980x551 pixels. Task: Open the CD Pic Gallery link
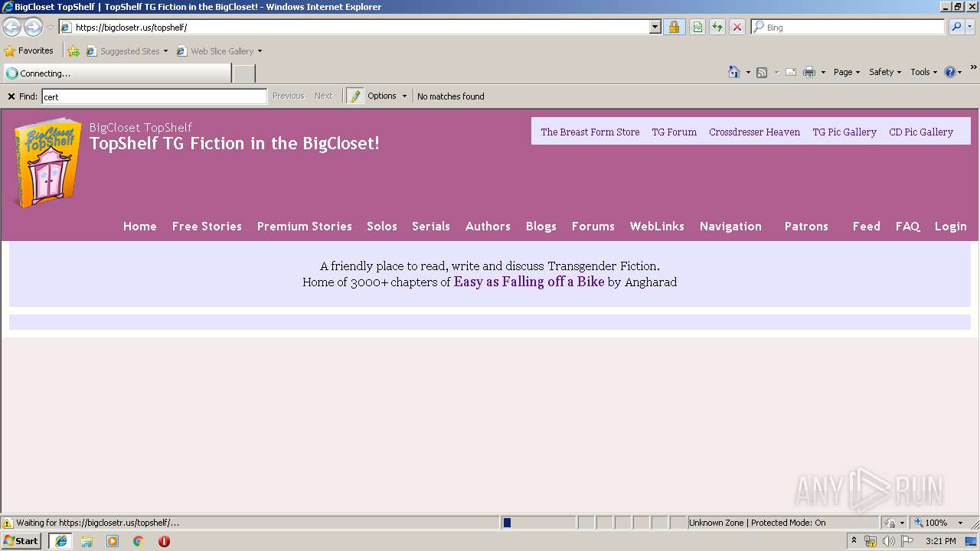coord(921,132)
